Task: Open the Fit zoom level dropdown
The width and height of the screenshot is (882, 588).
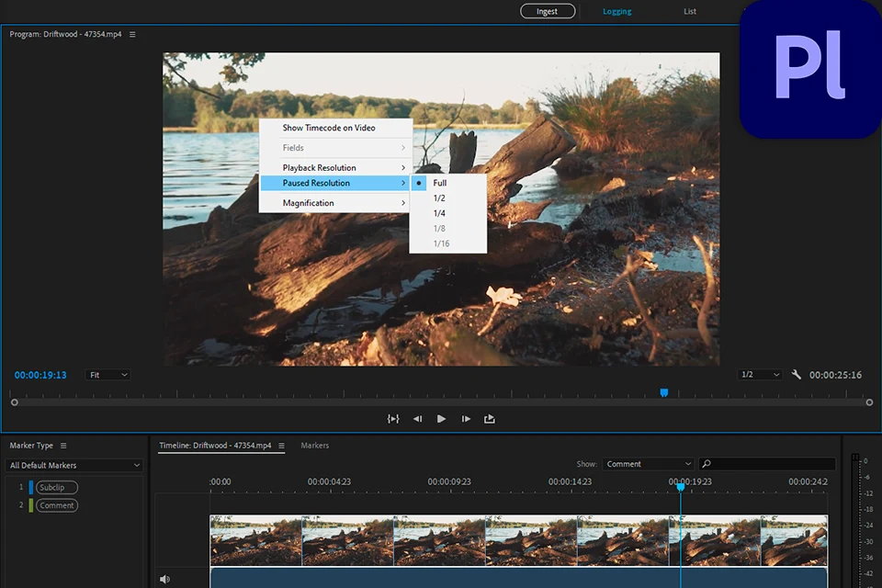Action: pos(108,375)
